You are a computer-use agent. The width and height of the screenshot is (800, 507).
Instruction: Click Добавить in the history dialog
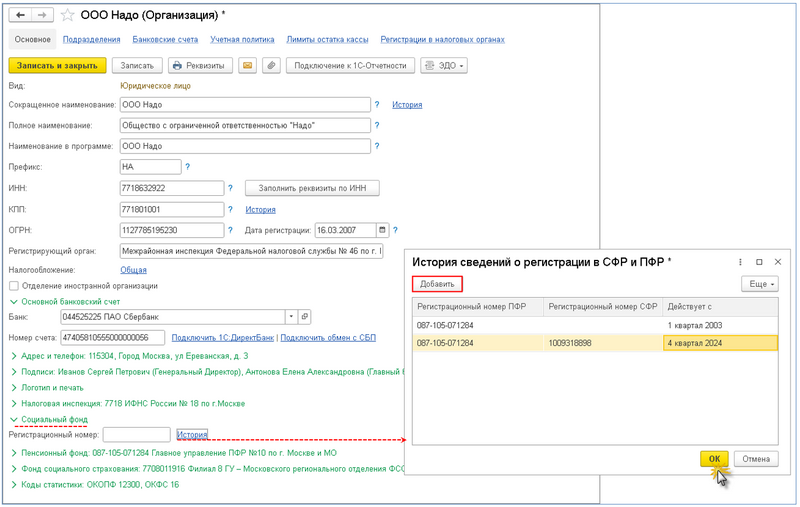[437, 284]
